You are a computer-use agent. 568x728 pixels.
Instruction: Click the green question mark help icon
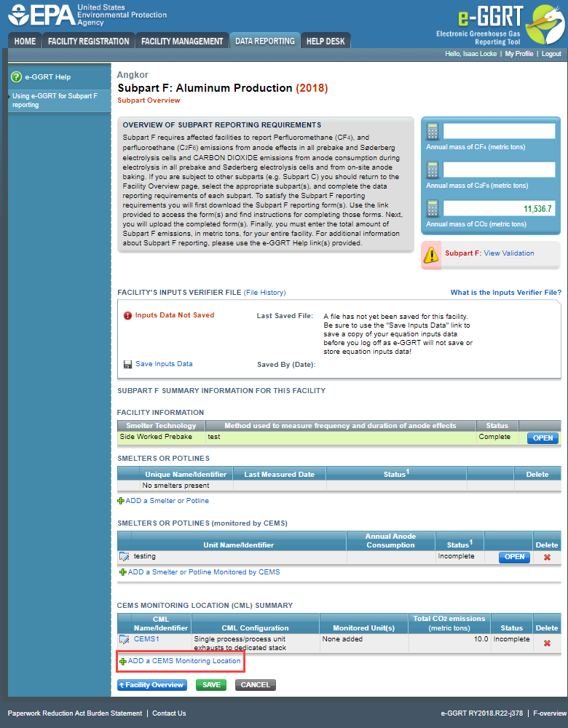click(16, 77)
